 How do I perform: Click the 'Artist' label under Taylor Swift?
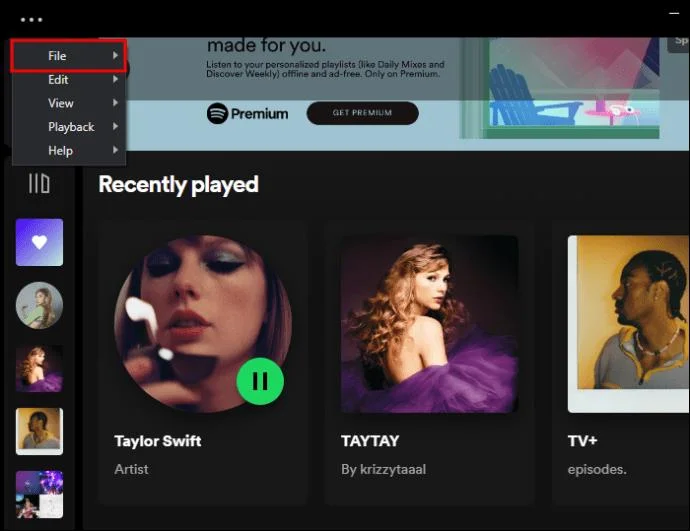coord(131,469)
